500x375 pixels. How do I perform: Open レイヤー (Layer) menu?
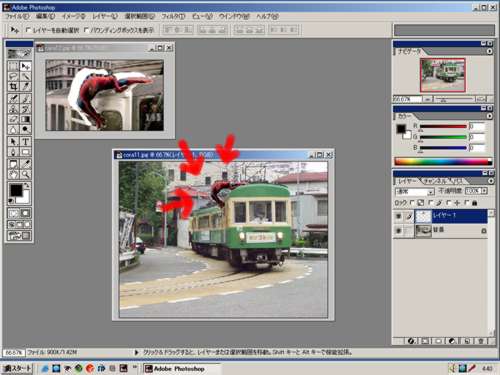[x=105, y=16]
